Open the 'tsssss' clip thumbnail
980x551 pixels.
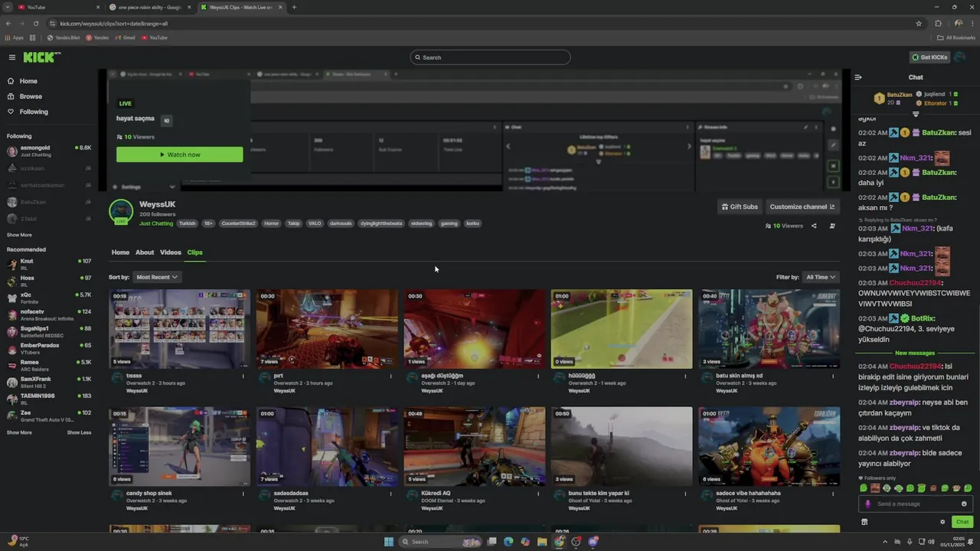pos(180,329)
